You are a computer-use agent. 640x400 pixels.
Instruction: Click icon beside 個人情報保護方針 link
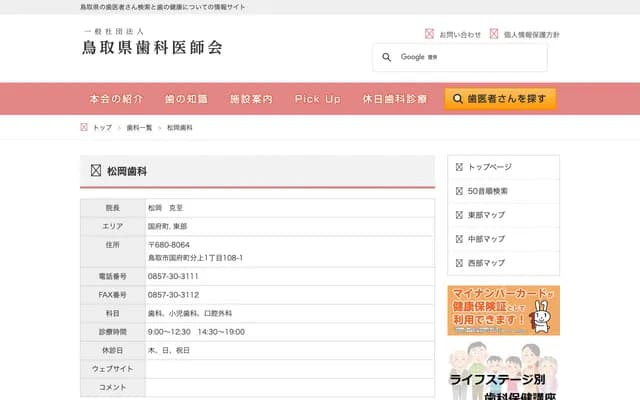pos(494,34)
